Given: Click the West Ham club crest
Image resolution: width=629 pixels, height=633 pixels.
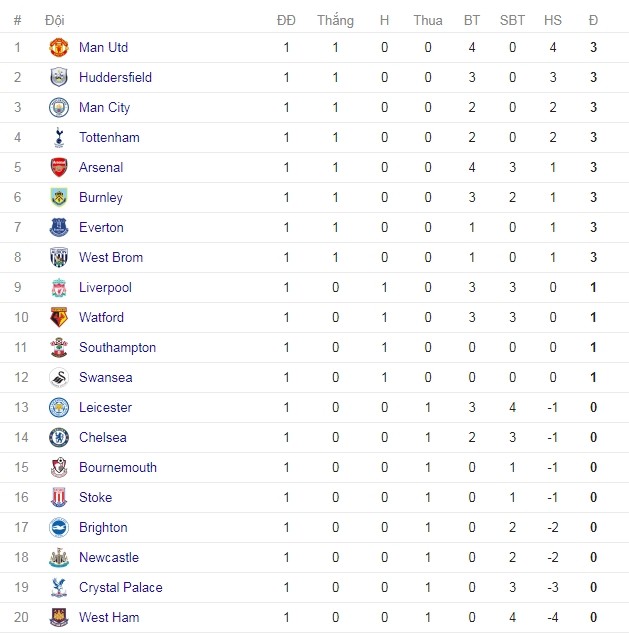Looking at the screenshot, I should coord(59,617).
